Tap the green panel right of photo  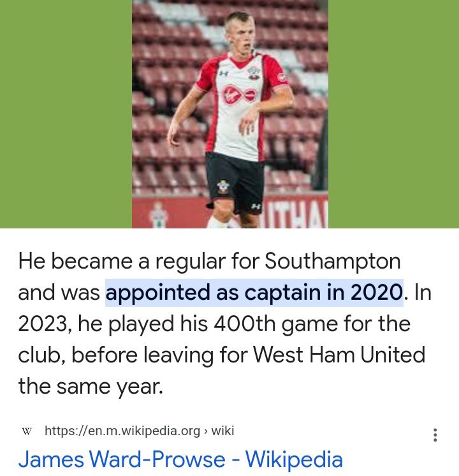(x=393, y=114)
